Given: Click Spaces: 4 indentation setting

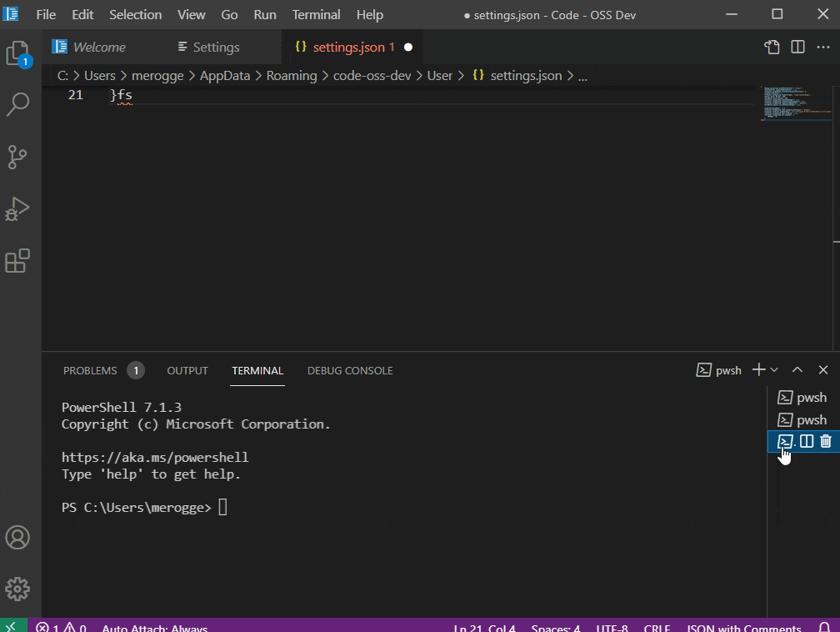Looking at the screenshot, I should pyautogui.click(x=556, y=628).
